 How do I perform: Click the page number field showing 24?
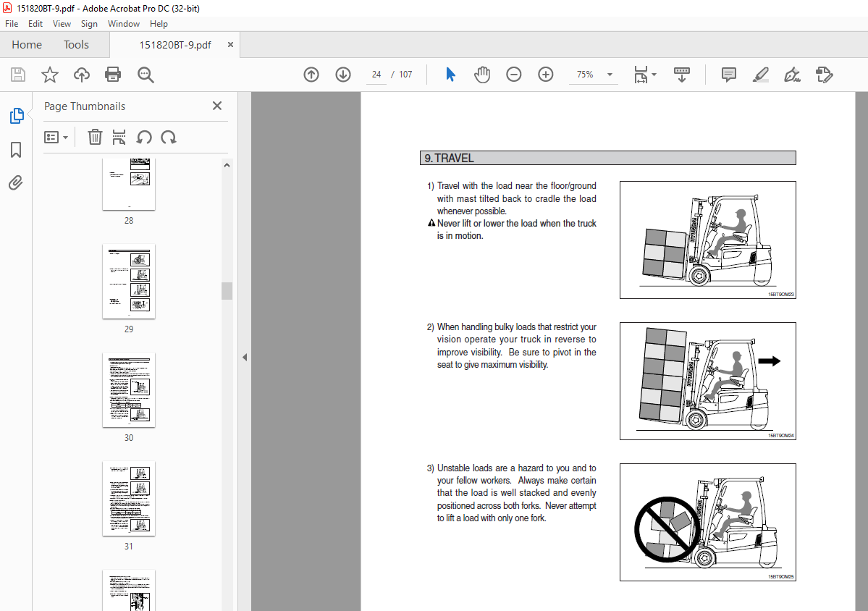click(376, 75)
